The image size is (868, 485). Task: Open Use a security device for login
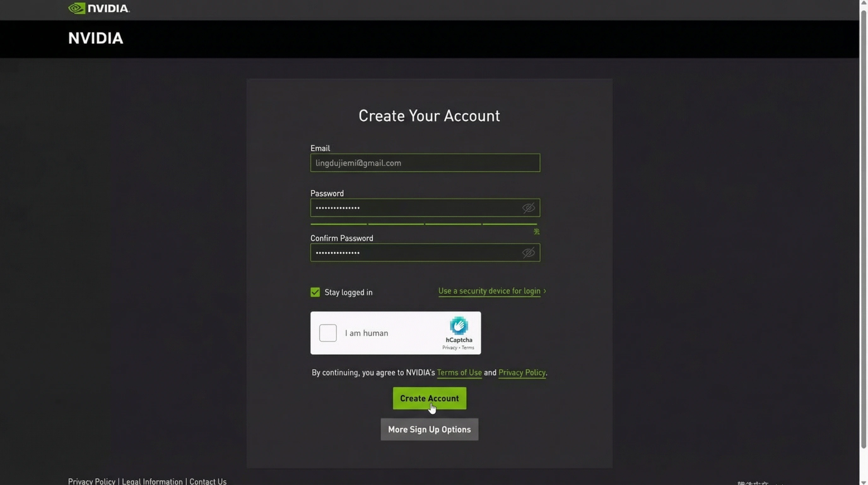[489, 291]
